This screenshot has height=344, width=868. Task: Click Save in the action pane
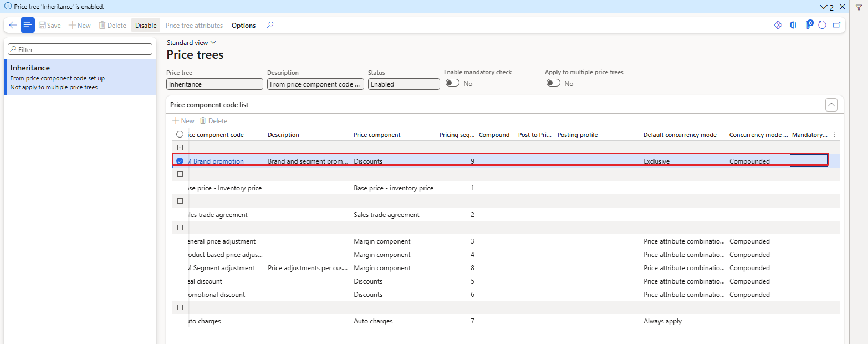(x=50, y=26)
